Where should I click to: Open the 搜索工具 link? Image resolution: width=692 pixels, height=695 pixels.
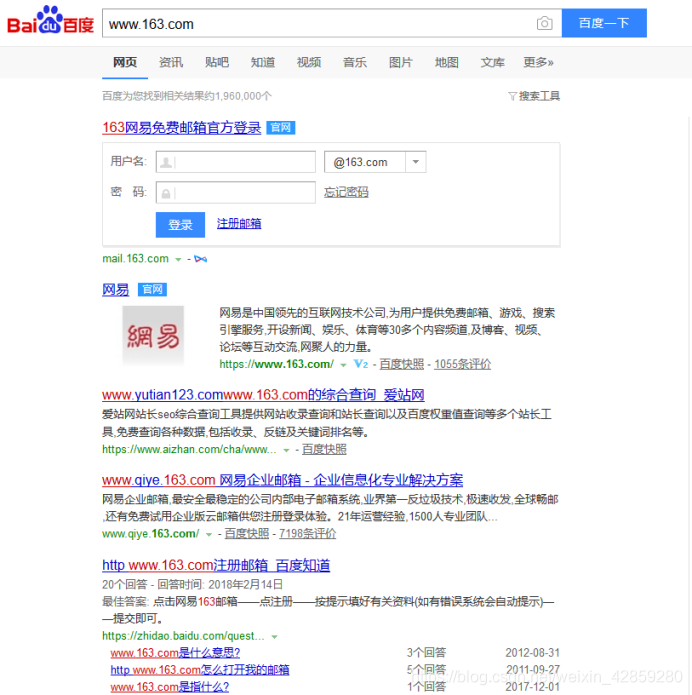(539, 96)
